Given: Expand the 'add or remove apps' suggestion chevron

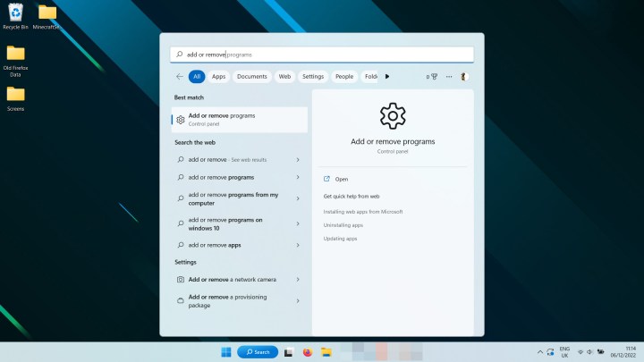Looking at the screenshot, I should click(x=298, y=245).
